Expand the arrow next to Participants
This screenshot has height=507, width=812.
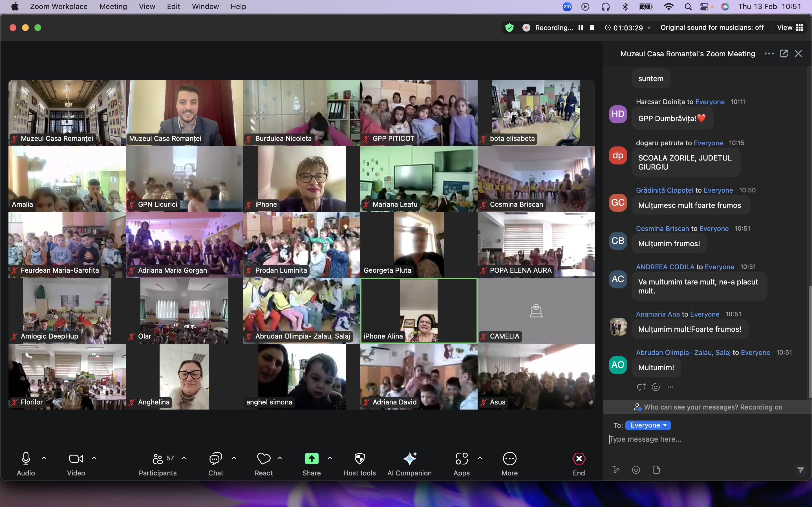(184, 458)
